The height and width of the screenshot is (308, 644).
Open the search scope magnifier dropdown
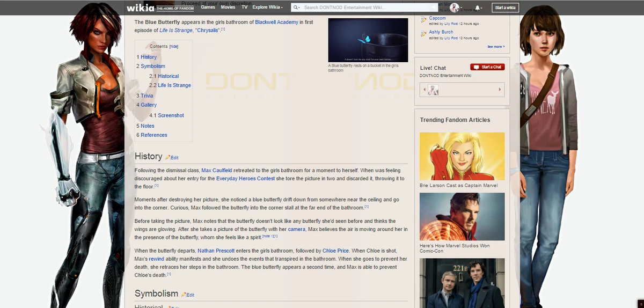click(297, 8)
